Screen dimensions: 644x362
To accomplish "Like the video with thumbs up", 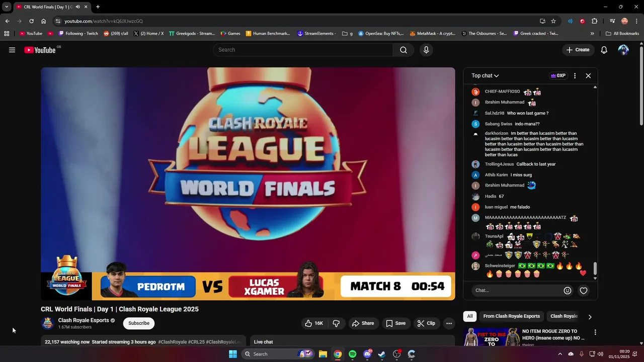I will pyautogui.click(x=314, y=323).
